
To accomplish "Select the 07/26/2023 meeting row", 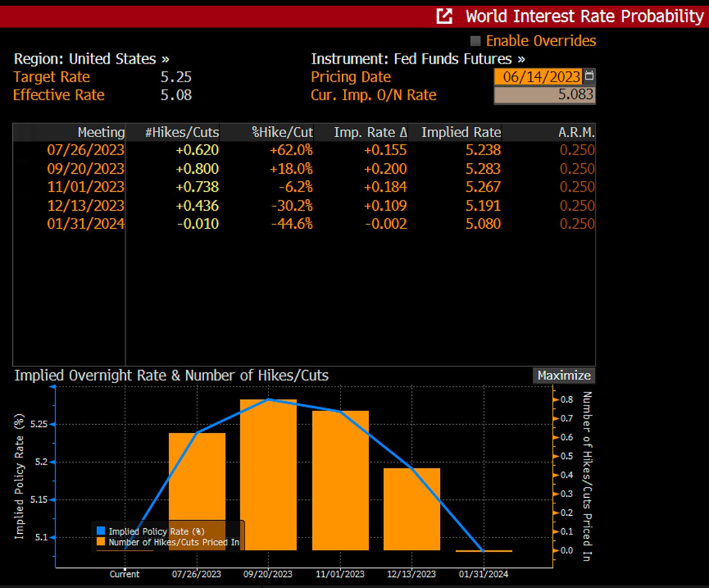I will coord(86,150).
